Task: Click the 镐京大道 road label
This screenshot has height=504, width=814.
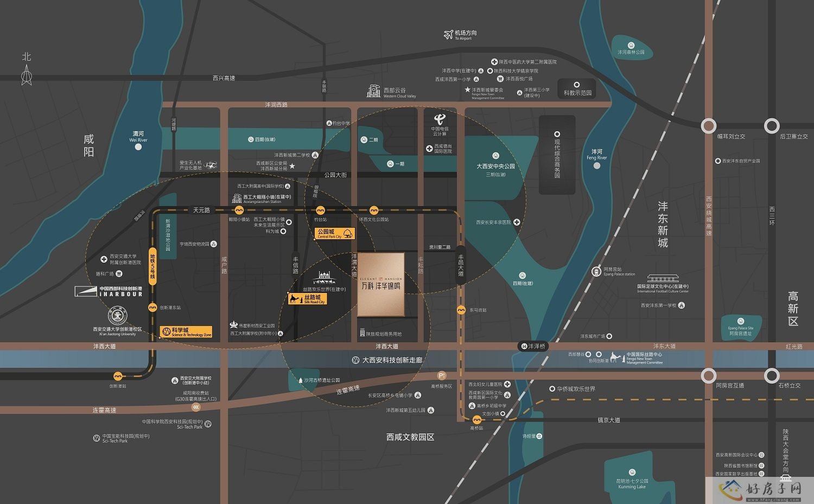Action: click(x=609, y=420)
